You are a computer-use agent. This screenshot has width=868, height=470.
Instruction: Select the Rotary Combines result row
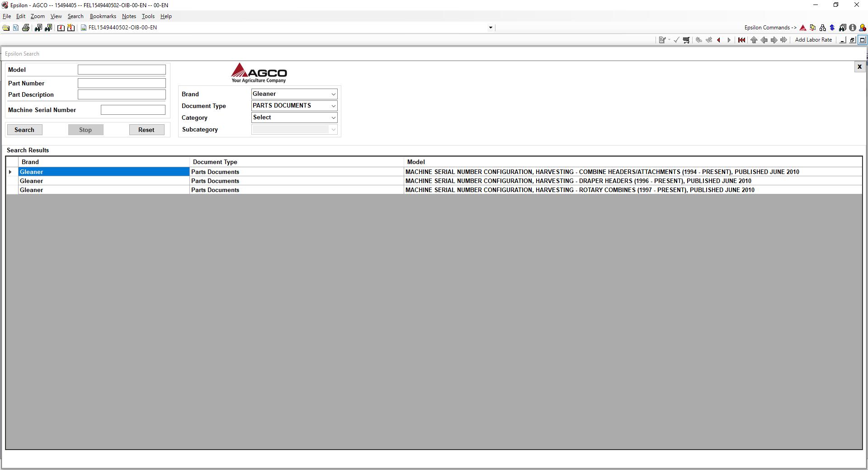click(x=434, y=190)
